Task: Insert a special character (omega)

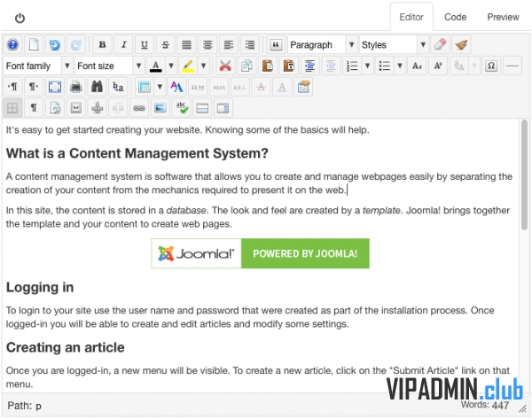Action: (491, 66)
